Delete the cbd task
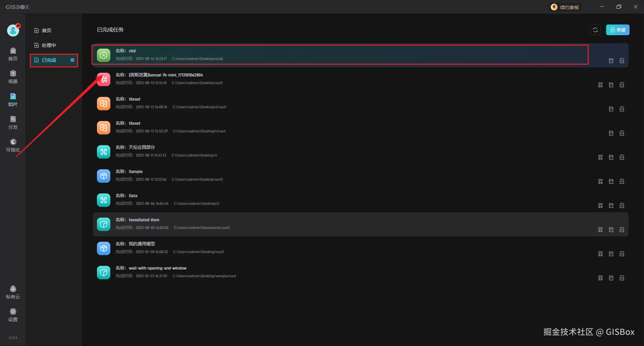Screen dimensions: 644x346 622,61
